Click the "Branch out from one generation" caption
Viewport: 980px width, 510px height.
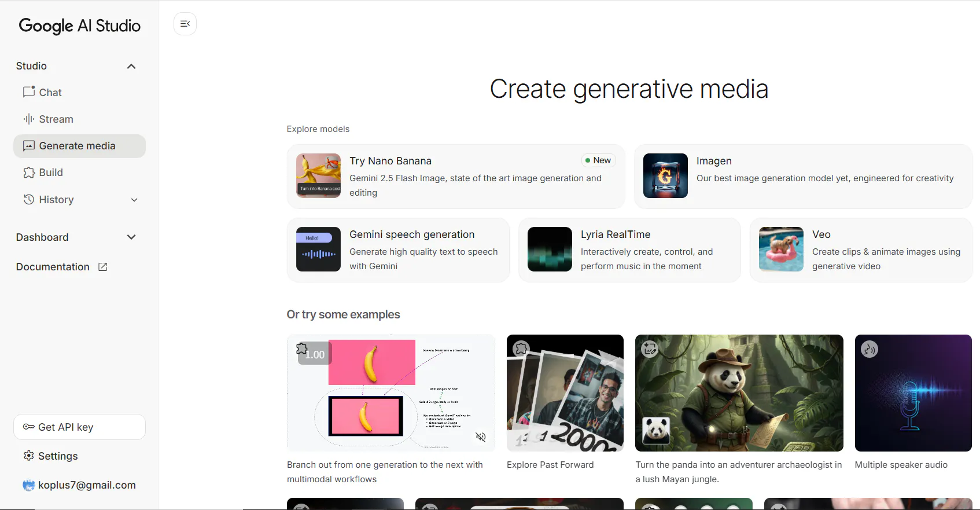pos(385,472)
